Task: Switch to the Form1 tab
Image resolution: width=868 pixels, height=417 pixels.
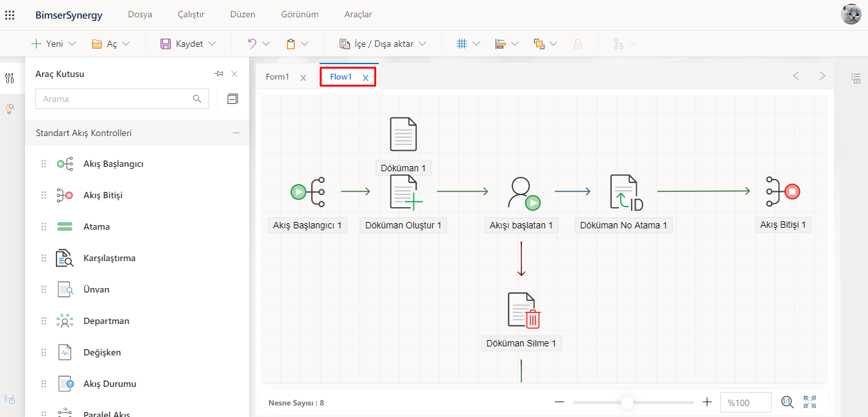Action: click(277, 77)
